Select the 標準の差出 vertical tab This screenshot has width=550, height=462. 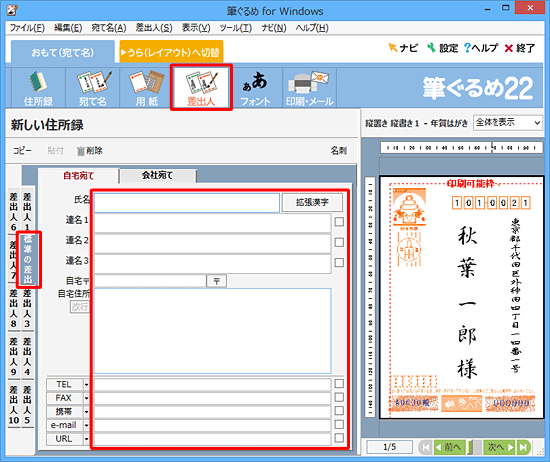coord(28,260)
